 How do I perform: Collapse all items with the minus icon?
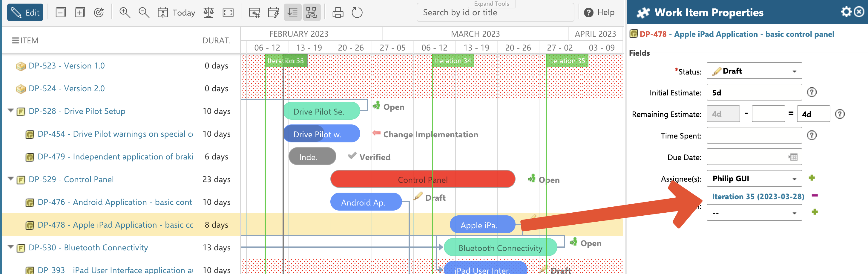point(61,13)
